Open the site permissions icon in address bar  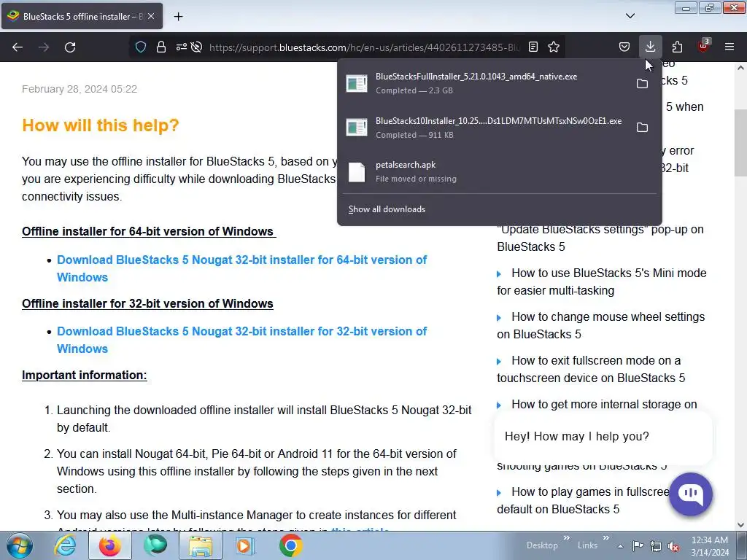[x=181, y=47]
